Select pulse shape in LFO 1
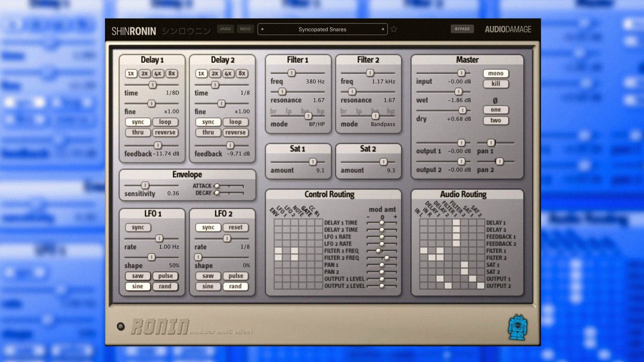Image resolution: width=644 pixels, height=362 pixels. pos(165,276)
